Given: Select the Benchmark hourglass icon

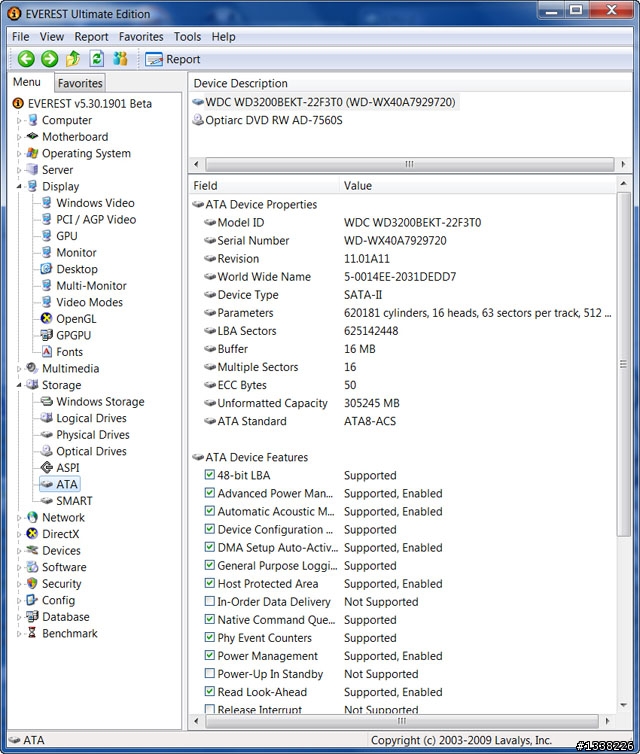Looking at the screenshot, I should coord(32,633).
